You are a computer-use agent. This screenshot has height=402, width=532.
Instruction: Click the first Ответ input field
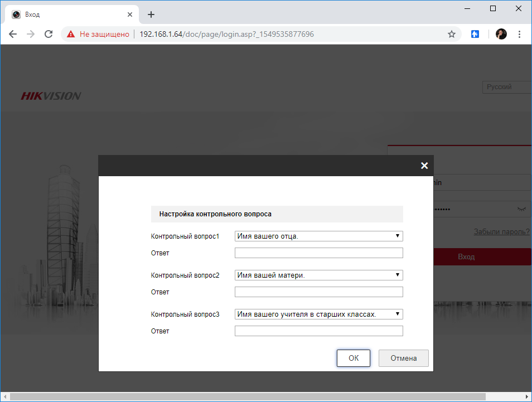click(318, 253)
